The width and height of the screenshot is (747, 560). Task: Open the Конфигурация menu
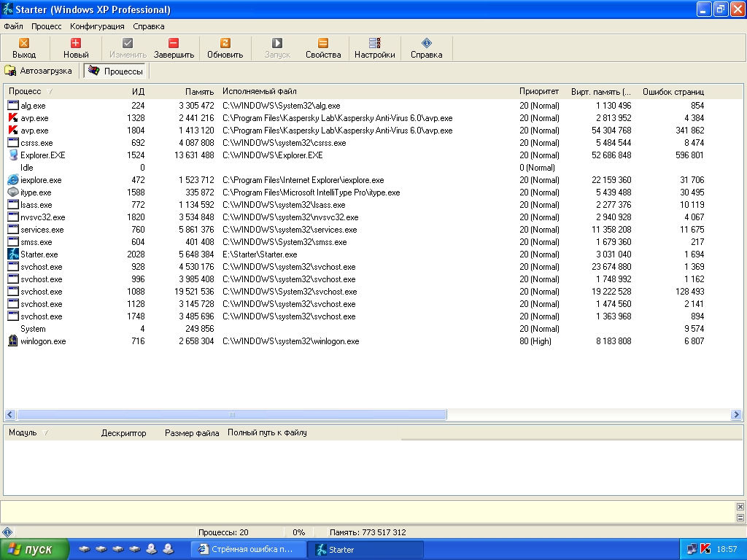pyautogui.click(x=97, y=26)
